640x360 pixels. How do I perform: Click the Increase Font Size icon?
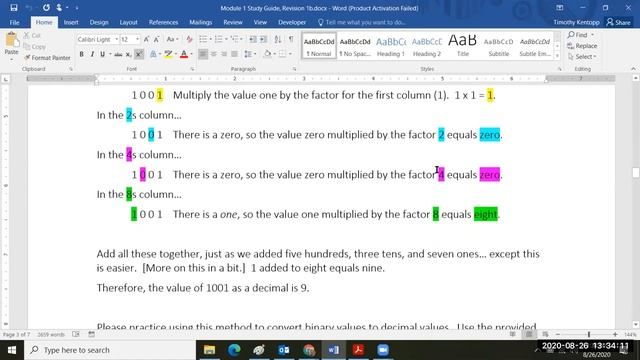pos(146,39)
